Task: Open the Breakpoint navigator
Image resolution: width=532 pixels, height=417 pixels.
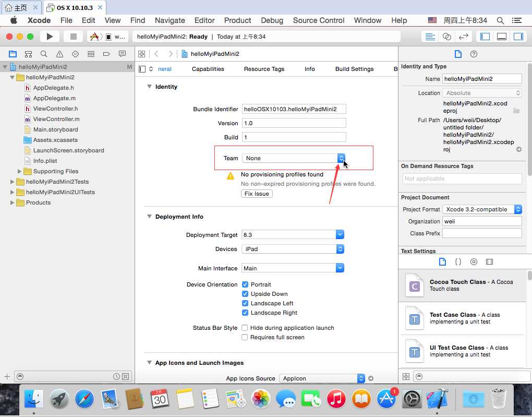Action: [x=106, y=54]
